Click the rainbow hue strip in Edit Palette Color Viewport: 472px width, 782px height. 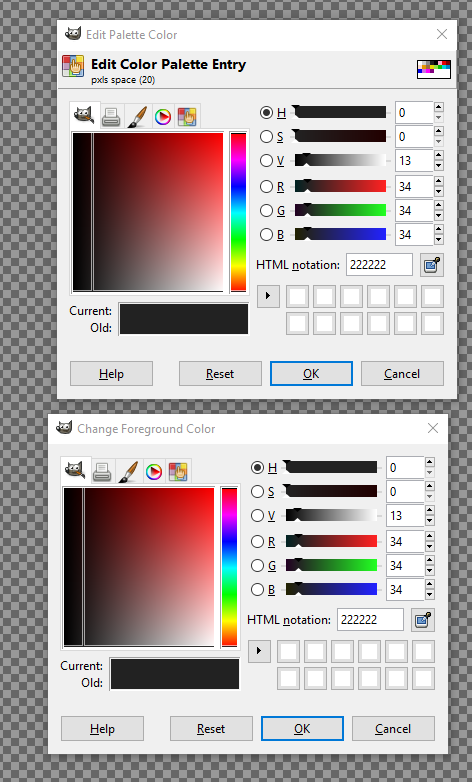238,211
